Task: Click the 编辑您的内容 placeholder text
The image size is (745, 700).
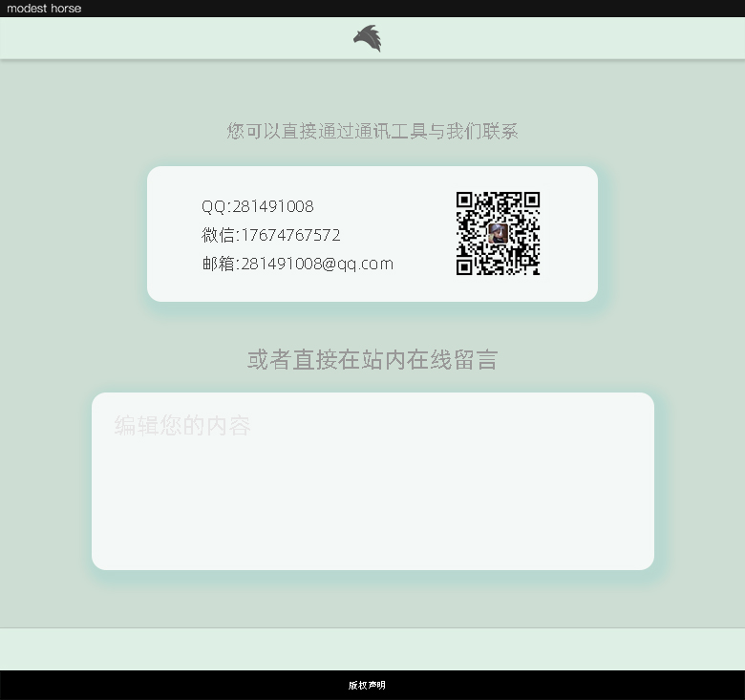Action: tap(182, 426)
